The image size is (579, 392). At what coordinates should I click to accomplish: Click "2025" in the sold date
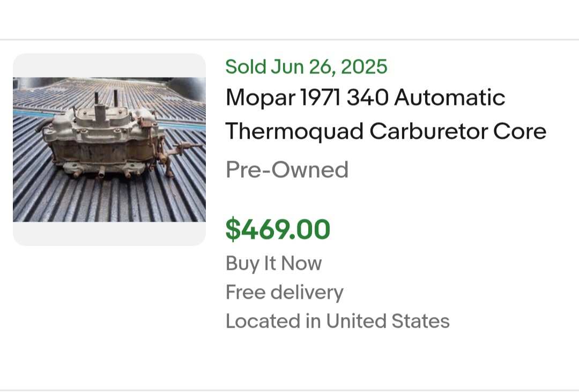[364, 67]
